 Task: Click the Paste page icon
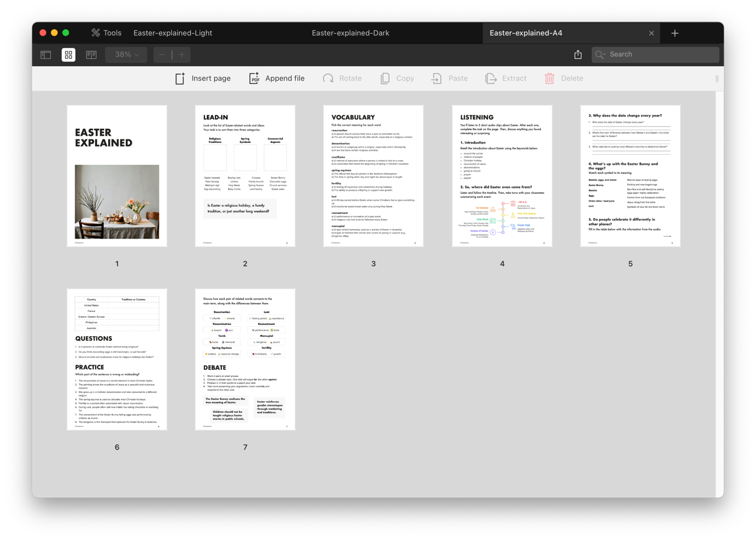[x=436, y=77]
